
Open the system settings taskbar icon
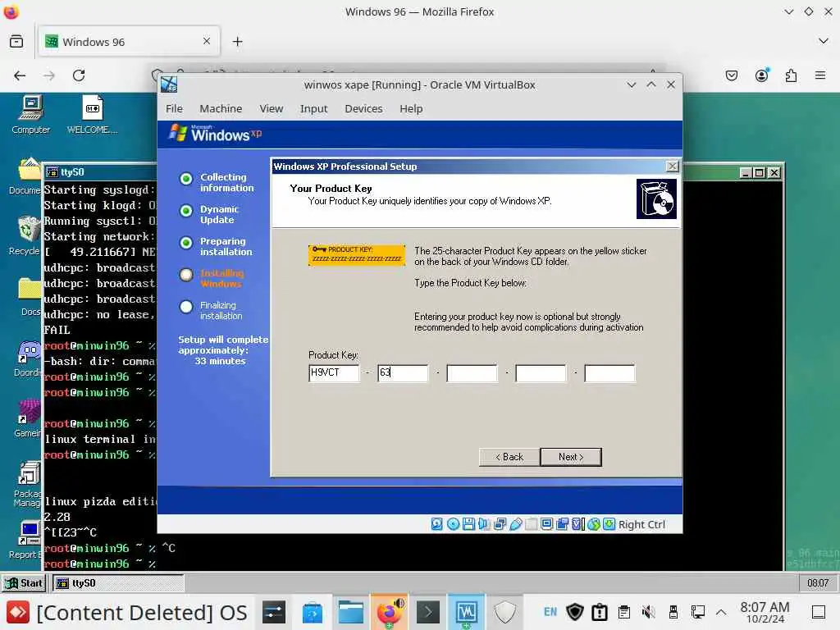click(x=274, y=612)
